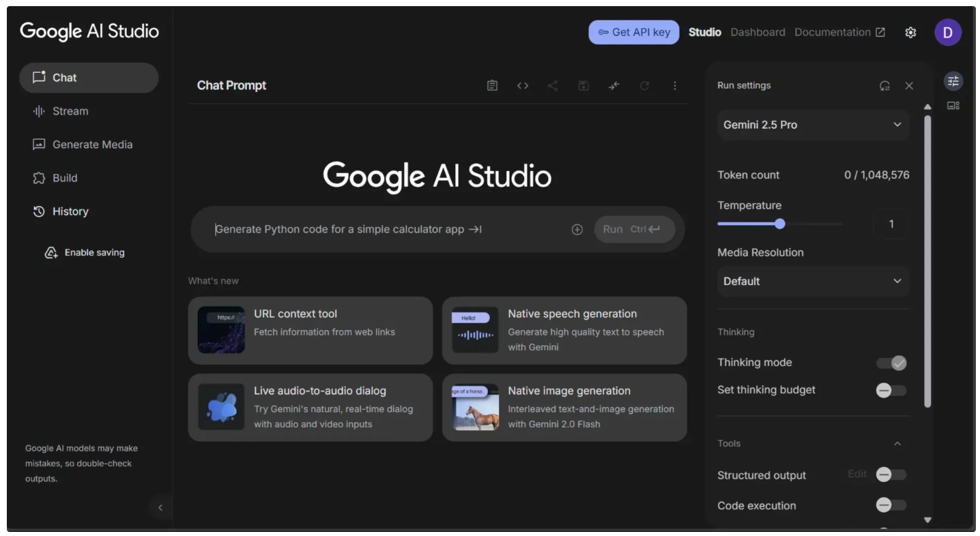
Task: Click the Get API key button
Action: point(633,33)
